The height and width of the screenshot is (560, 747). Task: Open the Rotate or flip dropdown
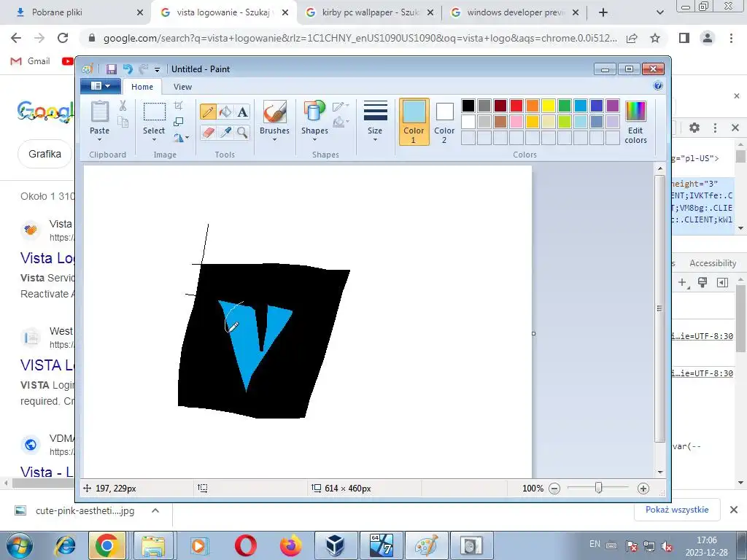(x=181, y=138)
